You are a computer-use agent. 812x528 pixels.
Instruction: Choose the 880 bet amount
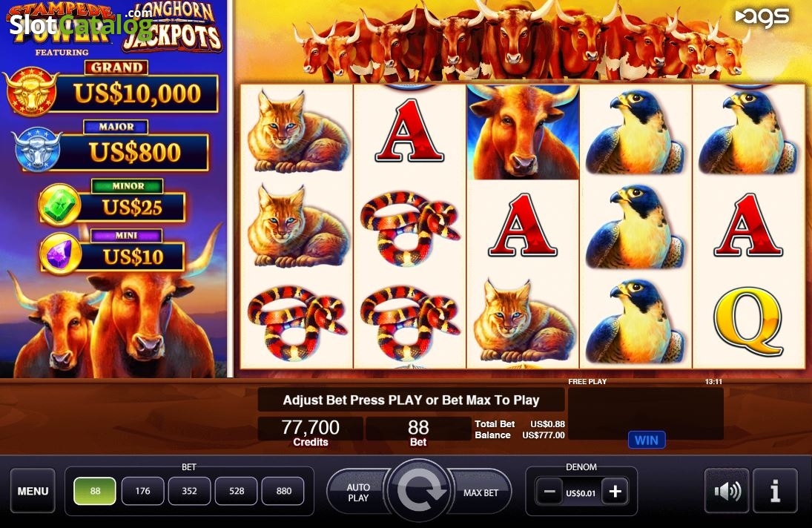tap(284, 491)
